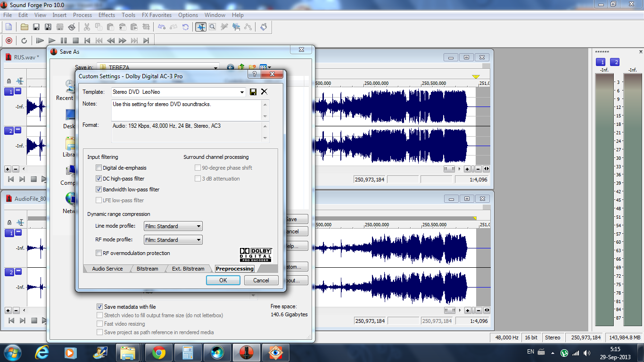Click Cancel in Custom Settings dialog

[261, 280]
